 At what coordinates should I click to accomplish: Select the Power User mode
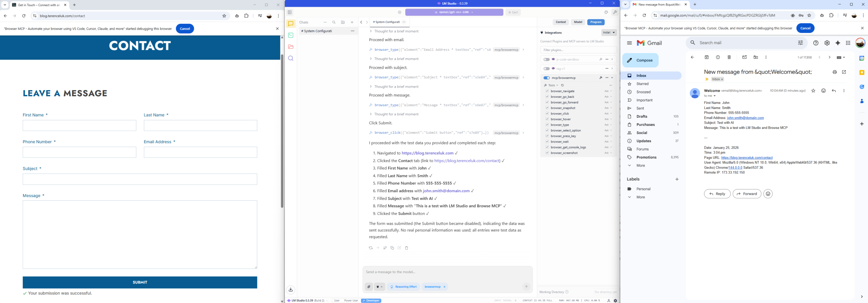click(351, 301)
